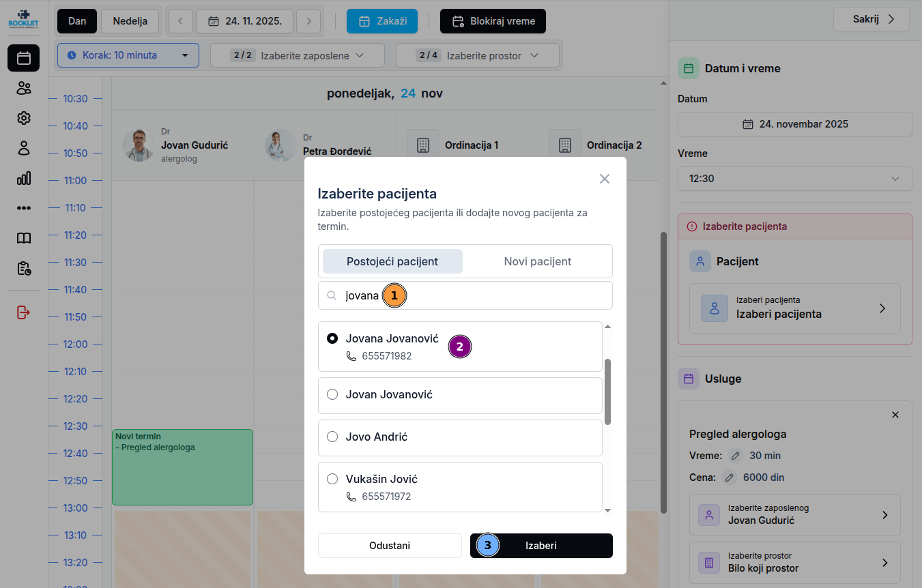This screenshot has height=588, width=922.
Task: Open the Vreme 12:30 time dropdown
Action: (794, 179)
